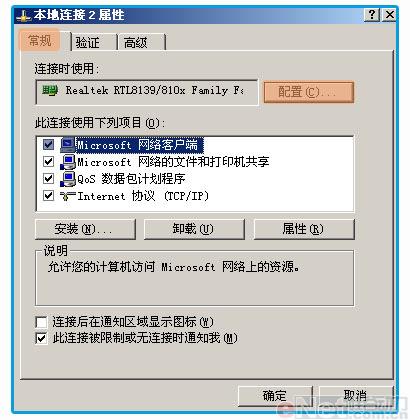The image size is (410, 420).
Task: Close the dialog with the X button
Action: tap(389, 15)
